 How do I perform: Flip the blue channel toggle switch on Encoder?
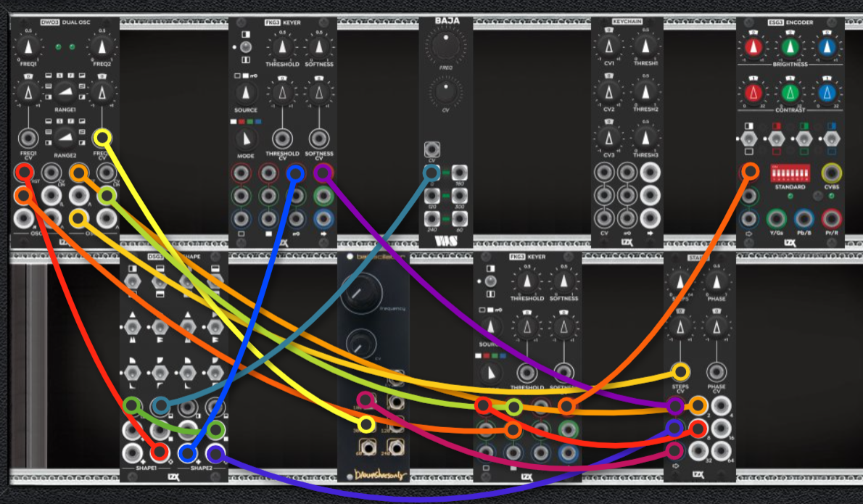tap(831, 139)
